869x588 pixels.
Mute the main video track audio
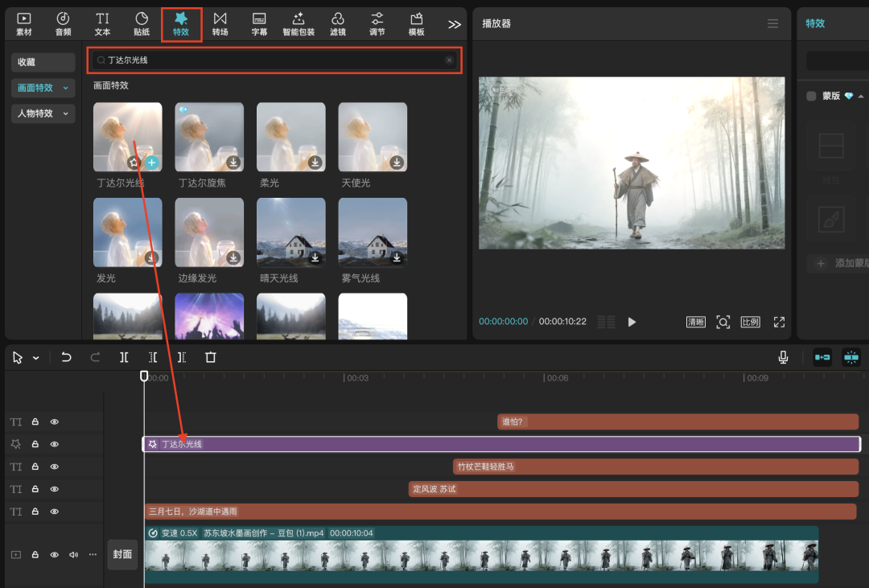(73, 554)
